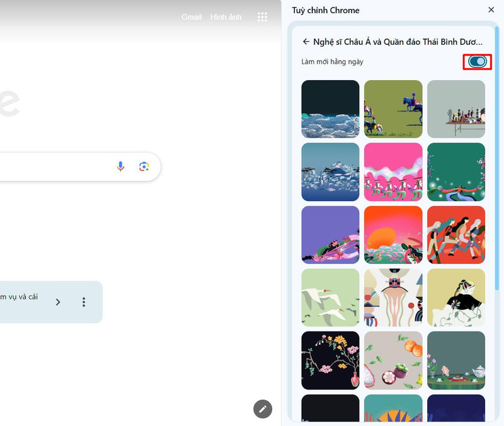This screenshot has width=504, height=426.
Task: Click the Gmail link
Action: point(192,17)
